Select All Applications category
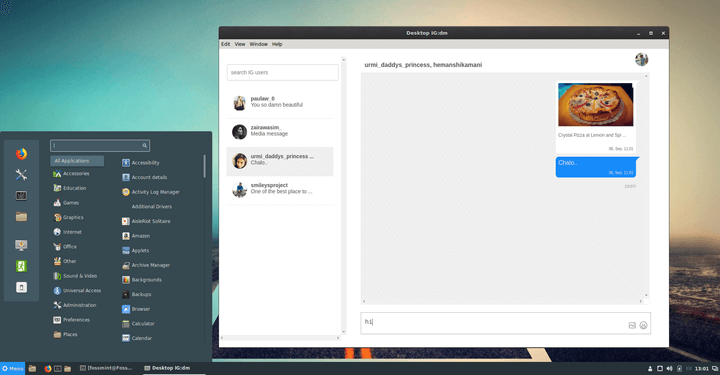 77,161
